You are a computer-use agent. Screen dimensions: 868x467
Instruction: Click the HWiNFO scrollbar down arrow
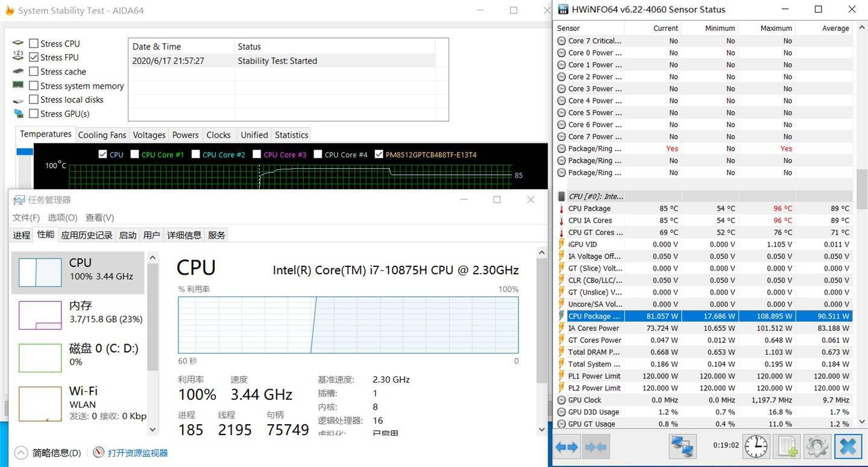point(861,422)
